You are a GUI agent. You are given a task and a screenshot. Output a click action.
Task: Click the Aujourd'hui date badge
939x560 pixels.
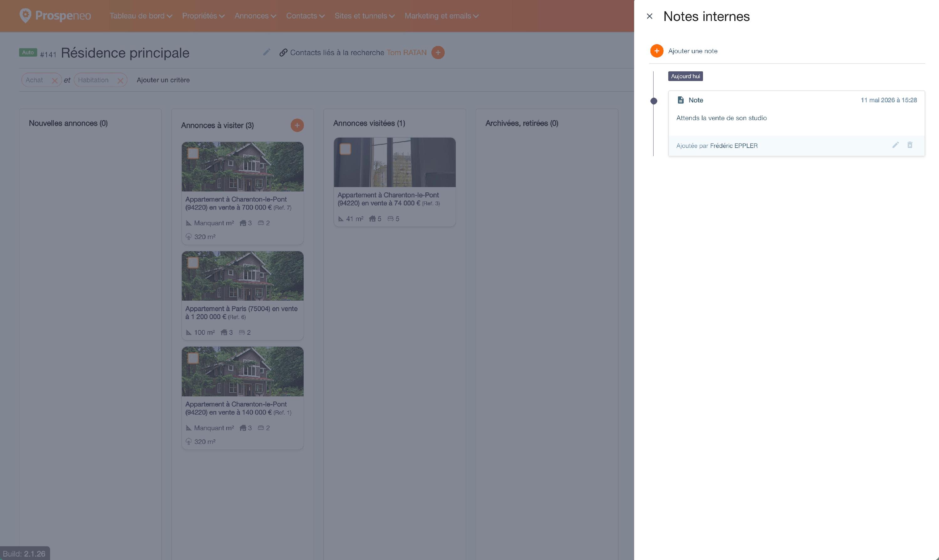coord(686,76)
